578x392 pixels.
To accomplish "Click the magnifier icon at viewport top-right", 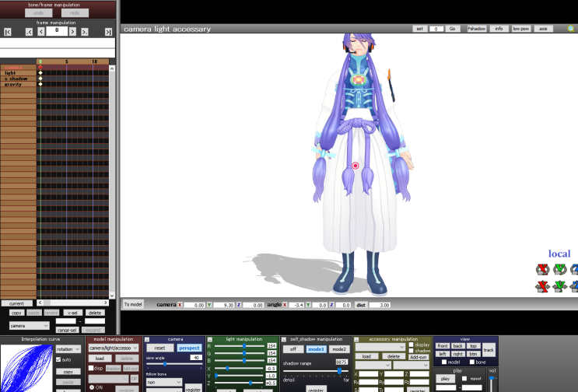I will (x=571, y=29).
